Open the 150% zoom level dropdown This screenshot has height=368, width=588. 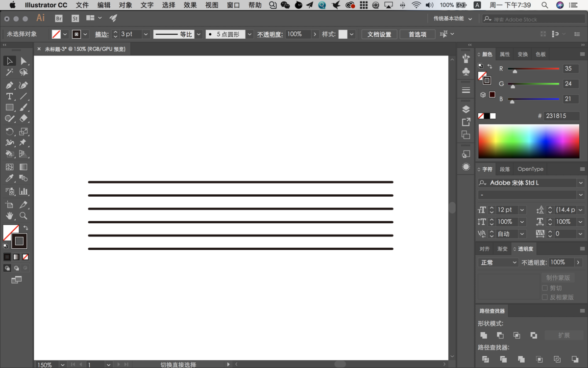tap(62, 365)
